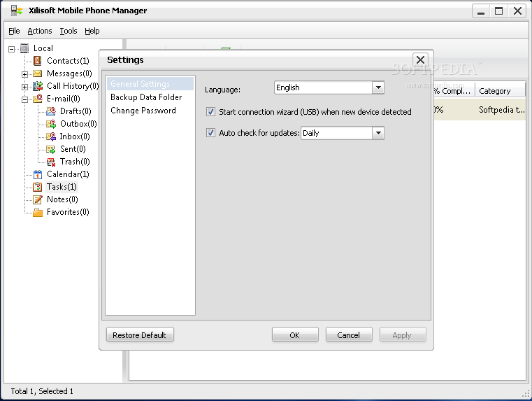Click the Outbox folder icon
Viewport: 532px width, 401px height.
click(51, 124)
